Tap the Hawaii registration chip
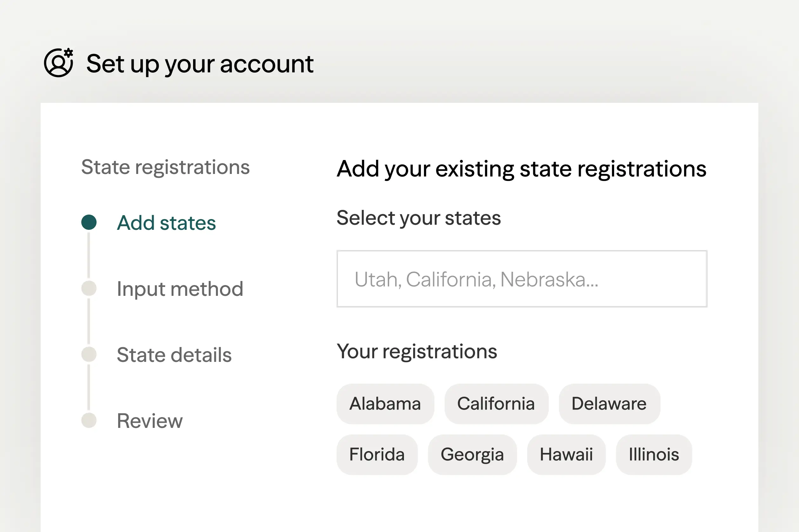 [566, 455]
